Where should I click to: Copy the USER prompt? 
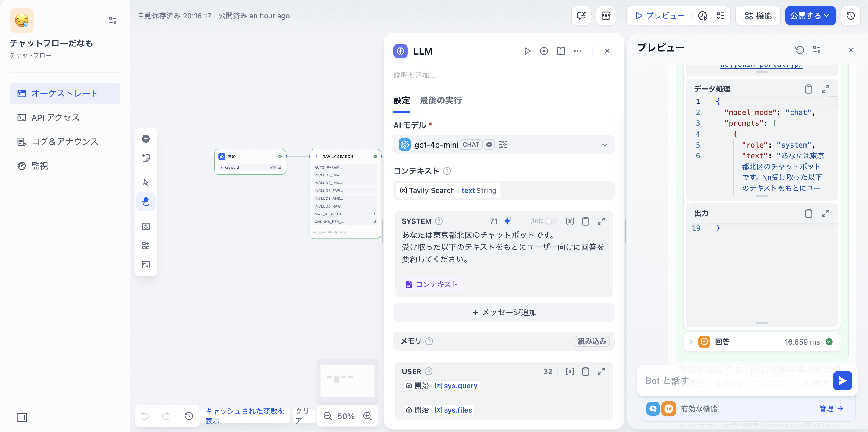(586, 371)
